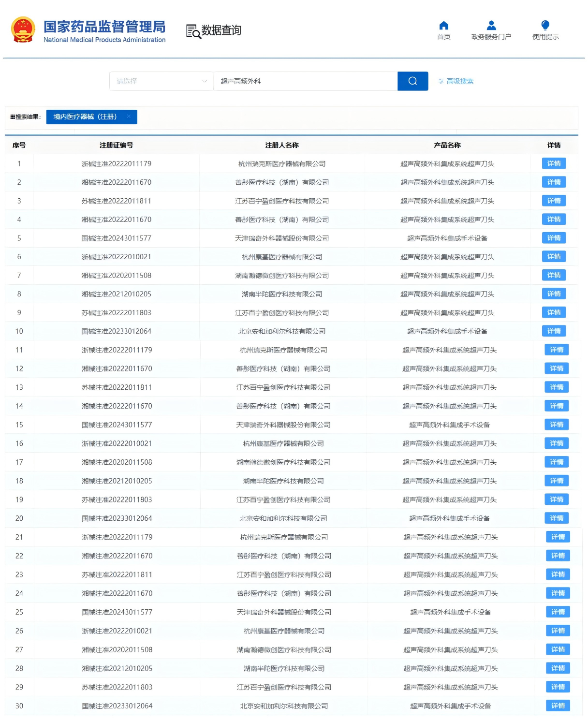
Task: Expand the 请选择 category dropdown
Action: tap(161, 81)
